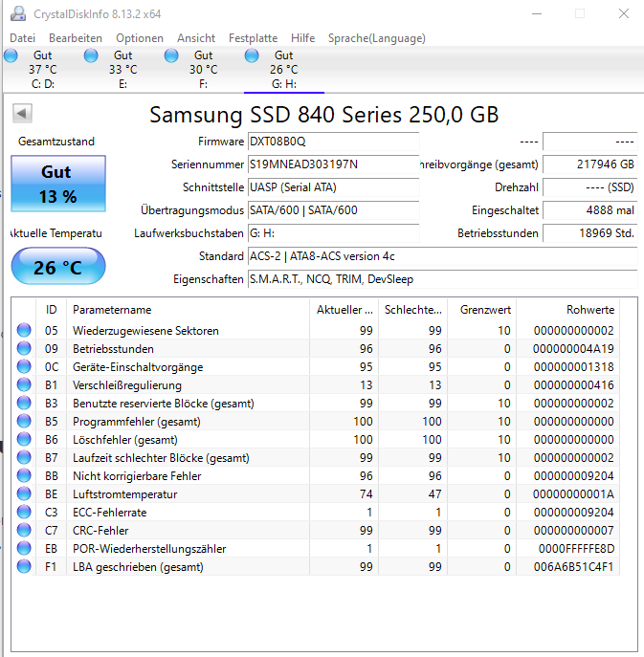Select the LBA geschrieben (gesamt) parameter name
This screenshot has width=644, height=657.
138,567
